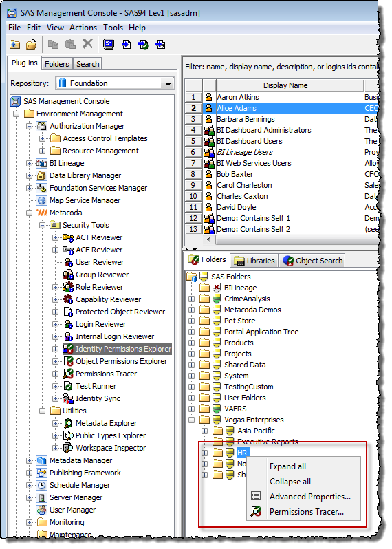The width and height of the screenshot is (392, 549).
Task: Click the open folder toolbar icon
Action: click(x=32, y=45)
